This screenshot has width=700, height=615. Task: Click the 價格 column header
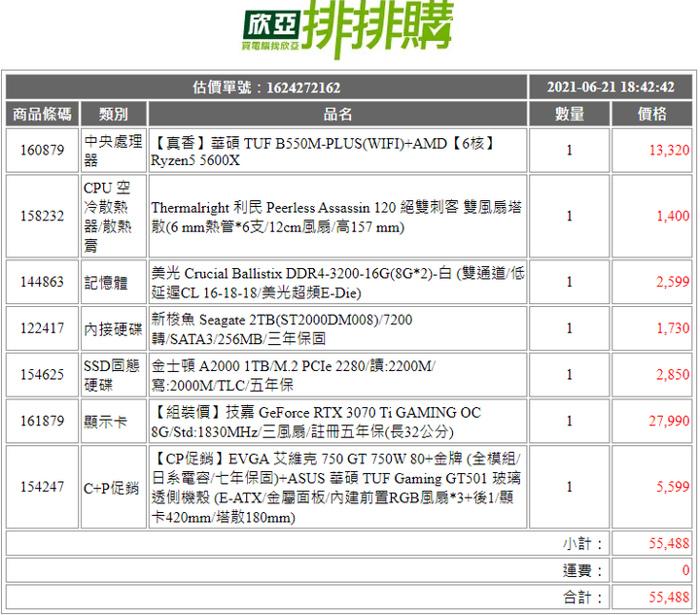(x=651, y=114)
